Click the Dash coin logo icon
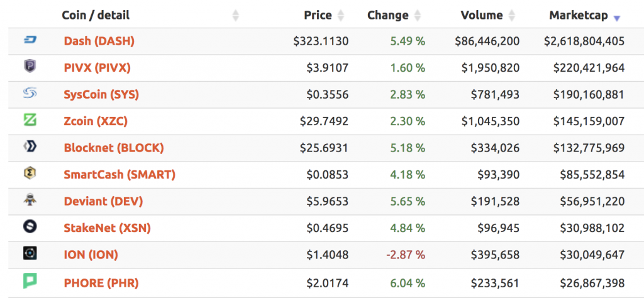This screenshot has width=644, height=298. coord(30,40)
